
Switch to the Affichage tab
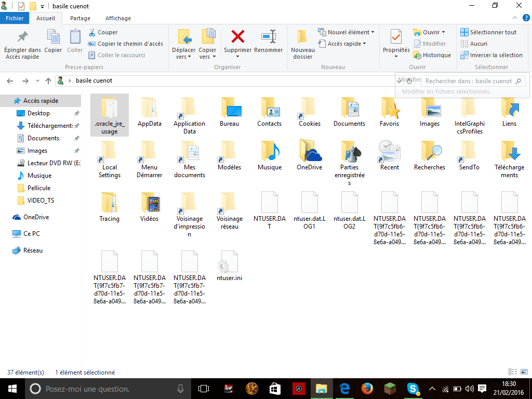click(x=118, y=18)
